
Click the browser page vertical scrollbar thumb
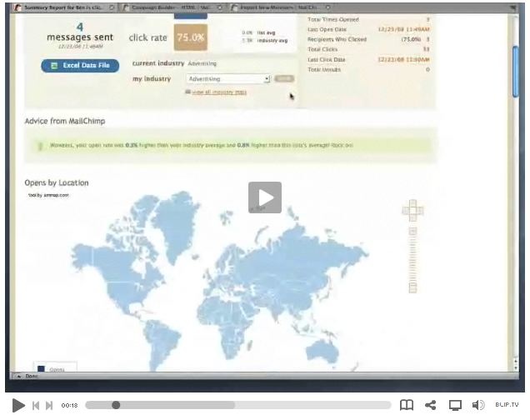tap(516, 72)
